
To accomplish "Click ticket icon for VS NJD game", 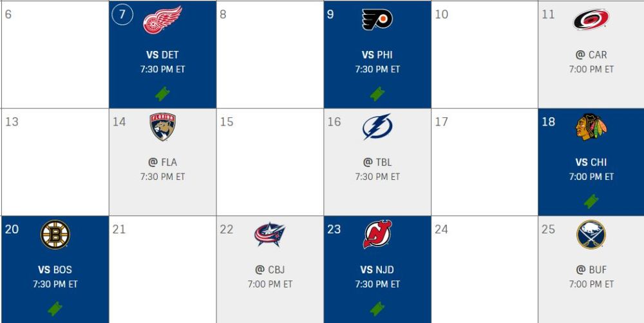I will click(377, 309).
